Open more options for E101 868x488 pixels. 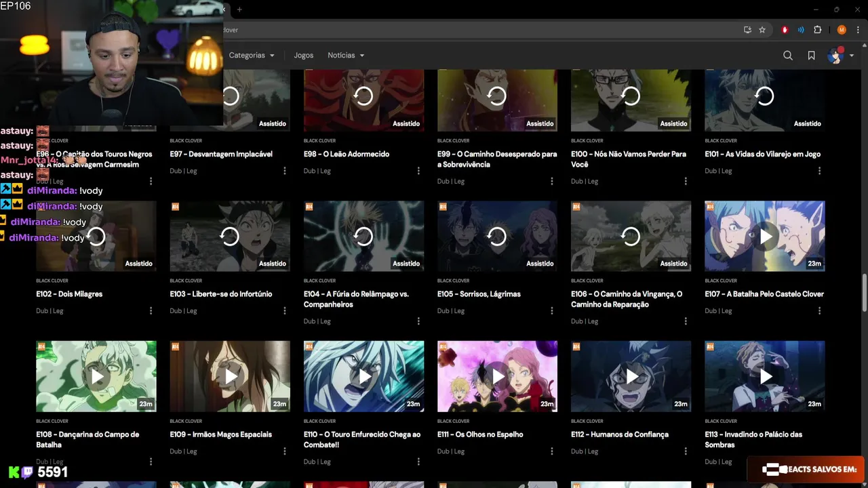point(819,171)
